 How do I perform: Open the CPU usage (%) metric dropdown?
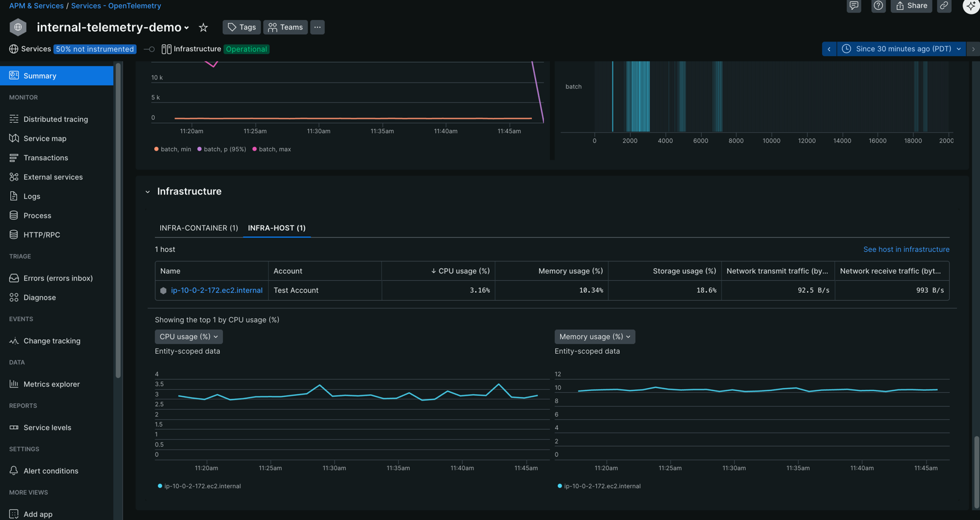pos(189,337)
